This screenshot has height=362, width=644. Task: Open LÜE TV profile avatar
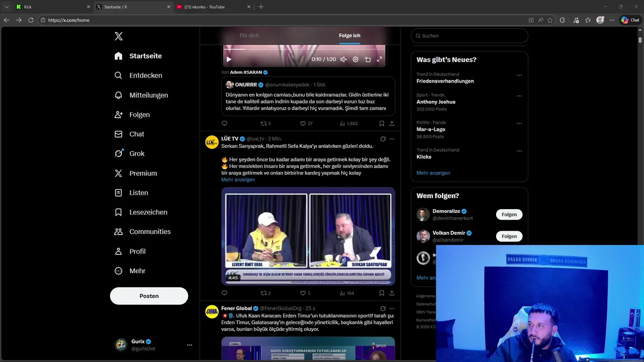[x=212, y=142]
